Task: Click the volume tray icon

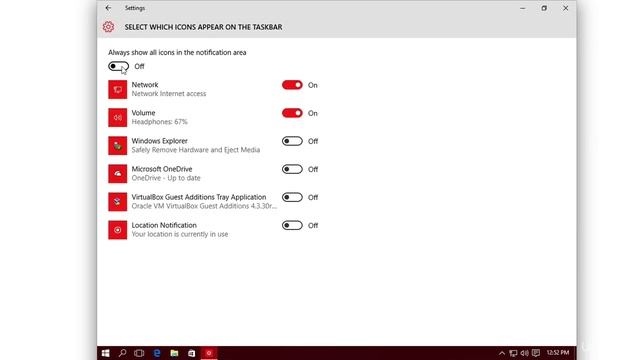Action: coord(524,353)
